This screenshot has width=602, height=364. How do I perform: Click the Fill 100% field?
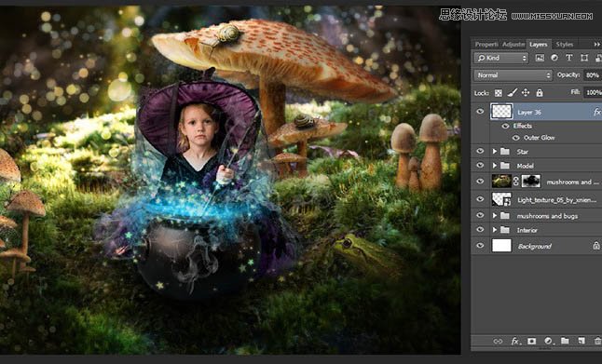coord(593,92)
